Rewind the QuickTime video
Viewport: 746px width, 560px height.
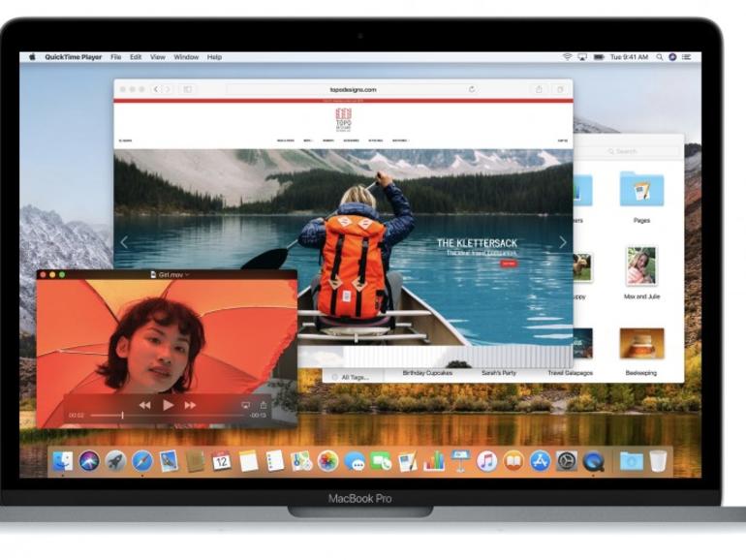tap(144, 405)
